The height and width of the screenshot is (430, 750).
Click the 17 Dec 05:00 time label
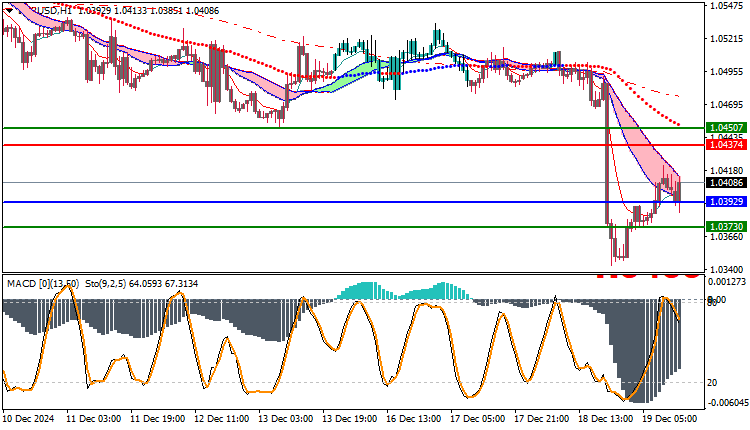point(478,419)
